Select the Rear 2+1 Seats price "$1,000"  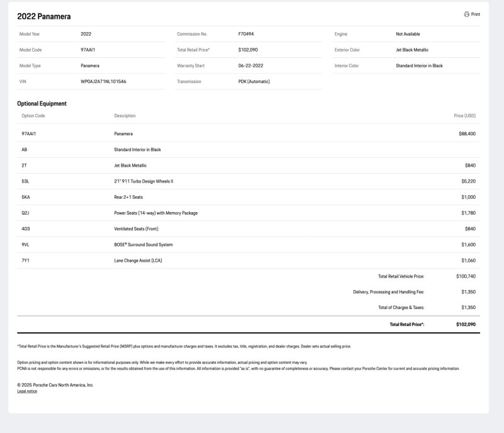click(468, 197)
